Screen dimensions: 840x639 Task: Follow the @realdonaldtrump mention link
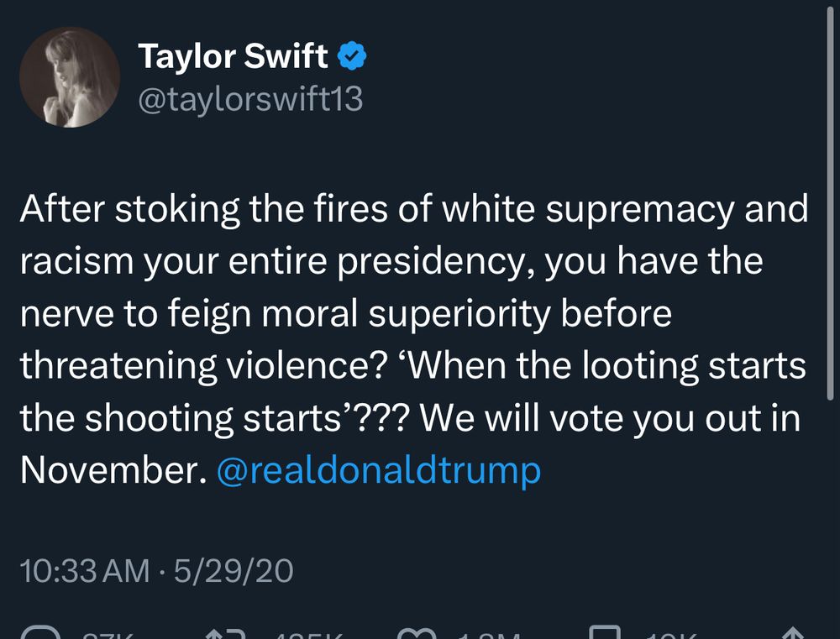tap(378, 471)
